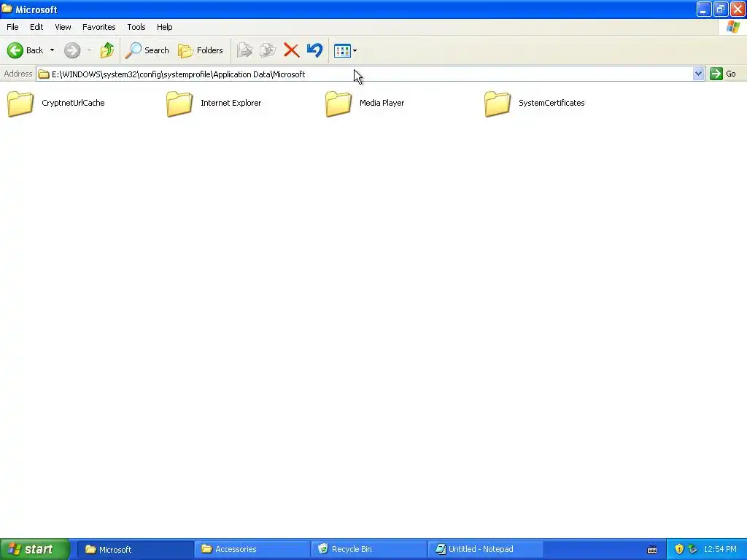Image resolution: width=747 pixels, height=560 pixels.
Task: Click the Start button
Action: tap(34, 549)
